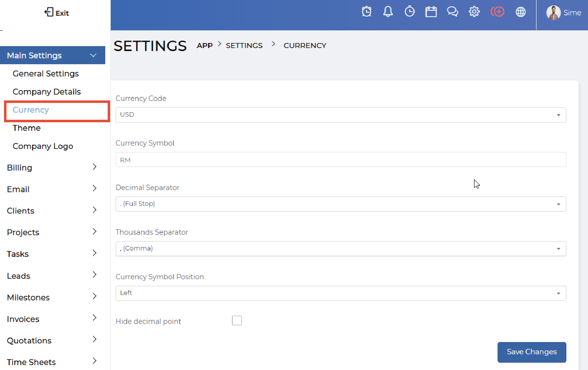Open Company Logo settings

[43, 146]
